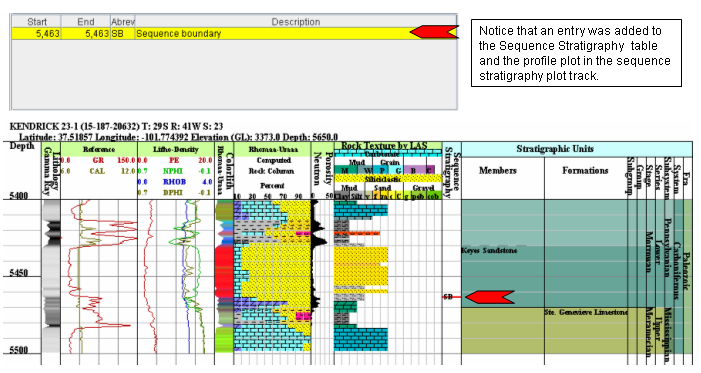
Task: Click the green Gravel cob legend swatch
Action: tap(433, 196)
